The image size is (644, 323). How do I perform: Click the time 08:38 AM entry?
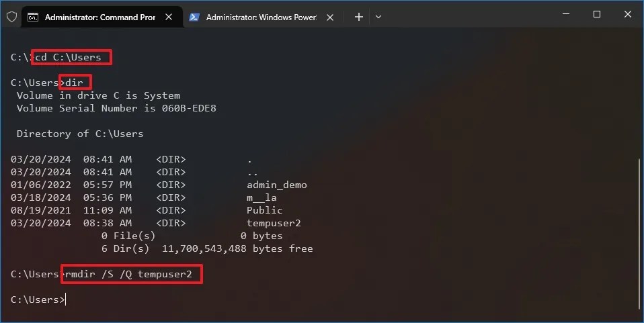108,223
